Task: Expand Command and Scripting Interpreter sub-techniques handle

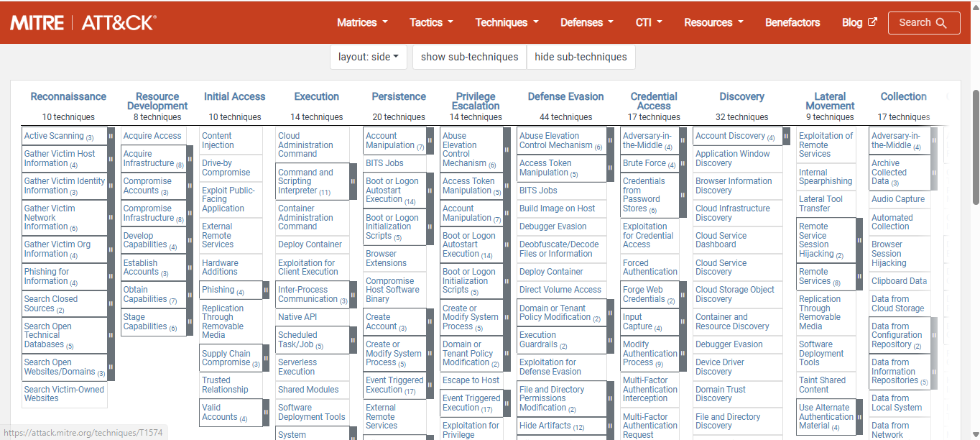Action: pyautogui.click(x=353, y=182)
